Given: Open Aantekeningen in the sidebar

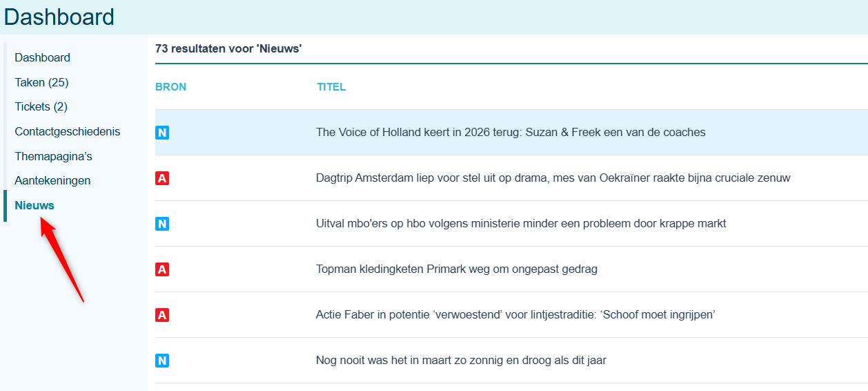Looking at the screenshot, I should click(52, 180).
